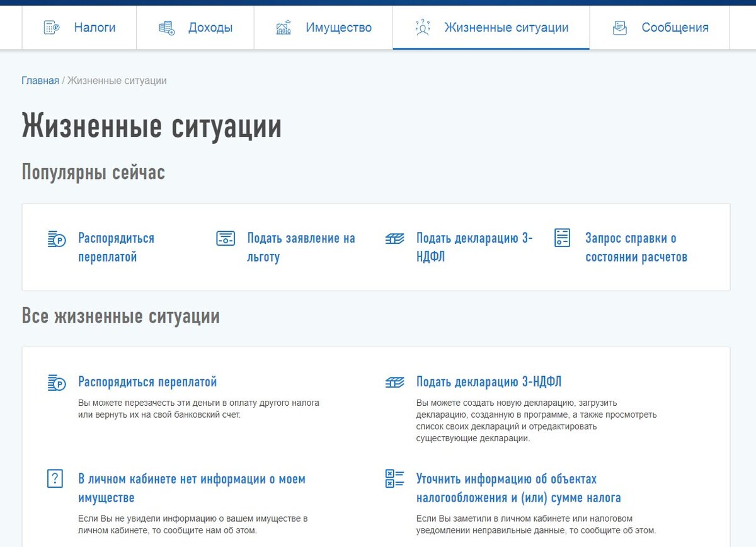
Task: Click the question mark property icon
Action: pos(55,478)
